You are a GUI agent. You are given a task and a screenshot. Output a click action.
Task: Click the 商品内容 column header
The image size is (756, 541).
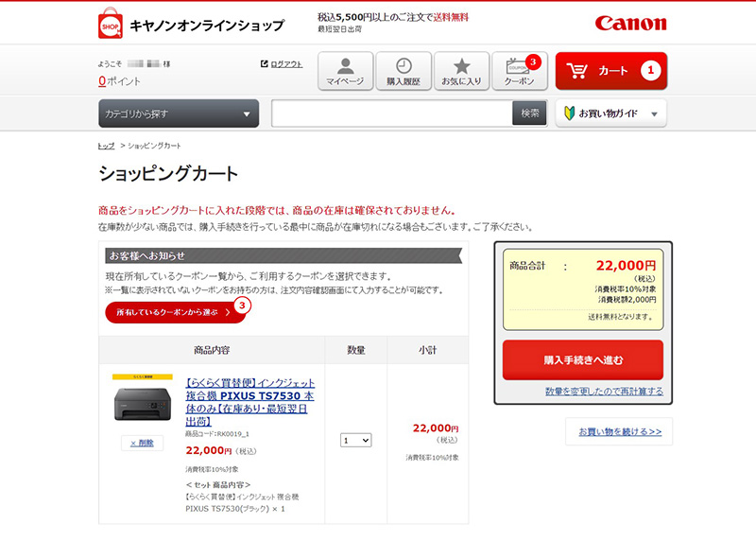(212, 350)
